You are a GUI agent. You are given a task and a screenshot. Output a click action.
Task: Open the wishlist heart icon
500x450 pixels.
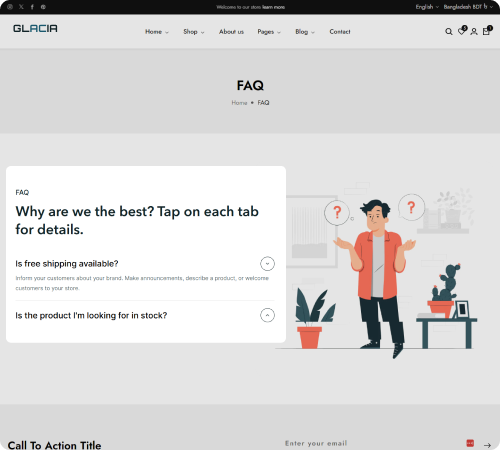462,31
